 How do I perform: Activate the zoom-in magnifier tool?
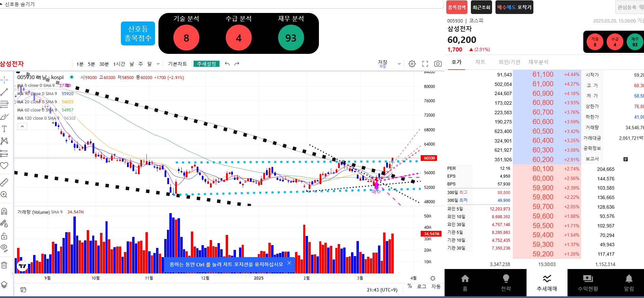coord(4,195)
